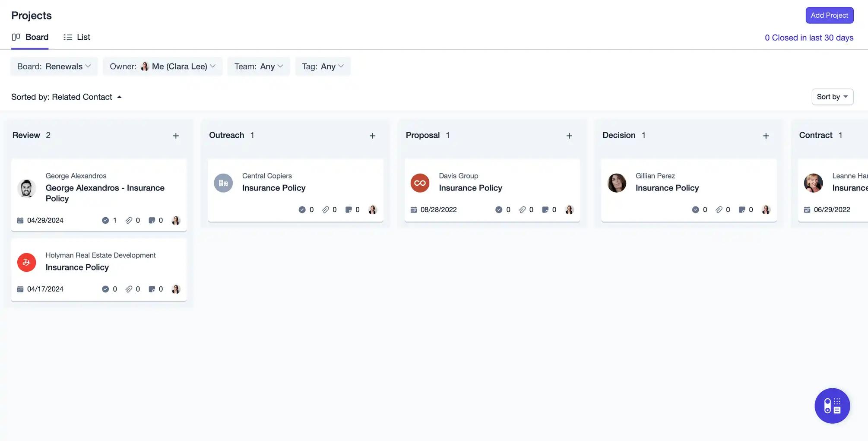Image resolution: width=868 pixels, height=441 pixels.
Task: Click calendar icon next to 04/17/2024
Action: point(20,289)
